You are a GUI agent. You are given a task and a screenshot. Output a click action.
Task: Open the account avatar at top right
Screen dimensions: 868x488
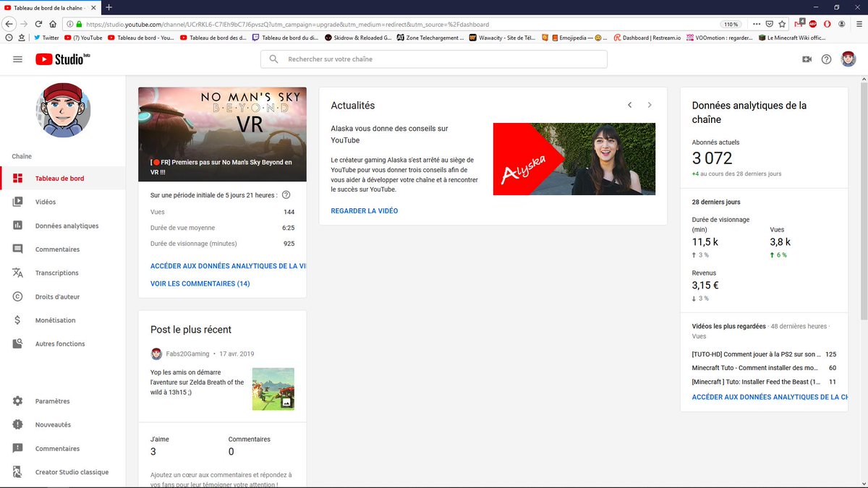848,59
